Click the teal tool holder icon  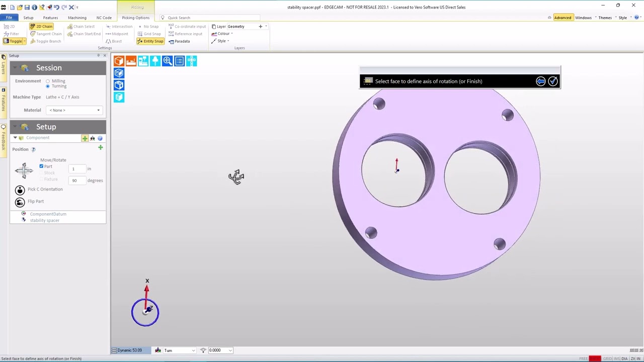tap(155, 61)
